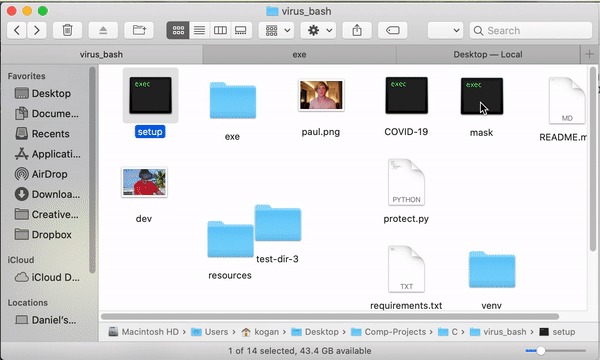Viewport: 600px width, 360px height.
Task: Click setup in the path bar
Action: coord(557,332)
